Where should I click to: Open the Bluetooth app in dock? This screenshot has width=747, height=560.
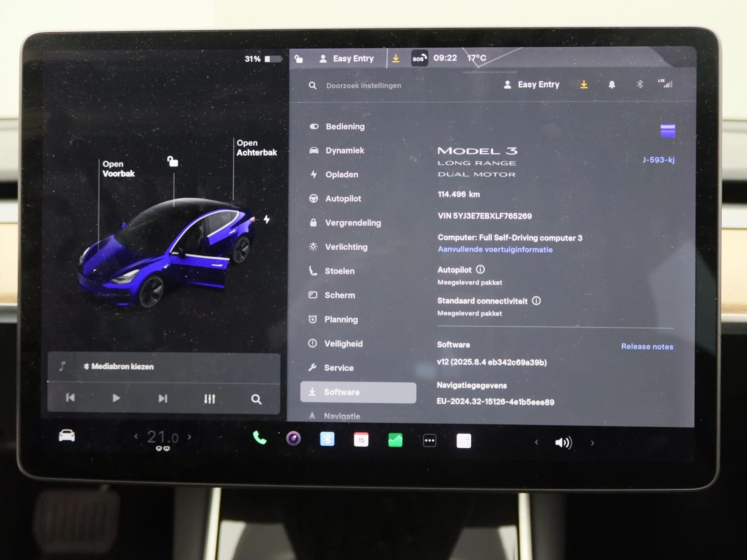tap(327, 439)
